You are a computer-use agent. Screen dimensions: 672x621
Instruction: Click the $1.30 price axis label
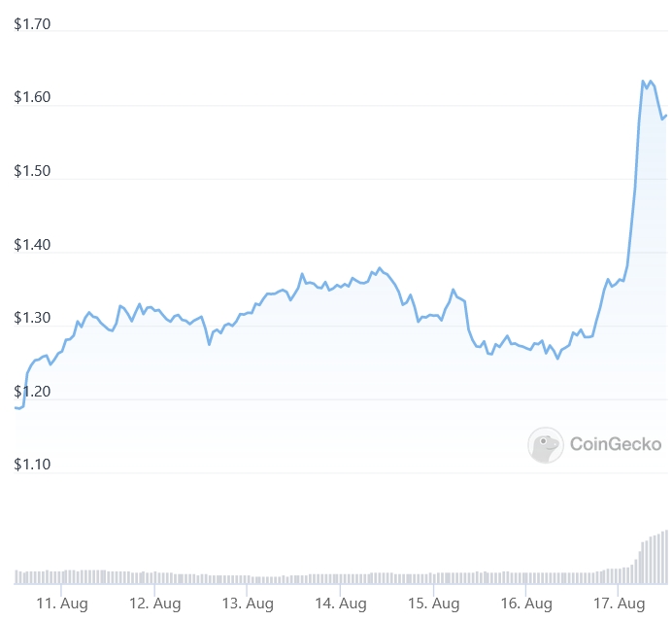[32, 319]
